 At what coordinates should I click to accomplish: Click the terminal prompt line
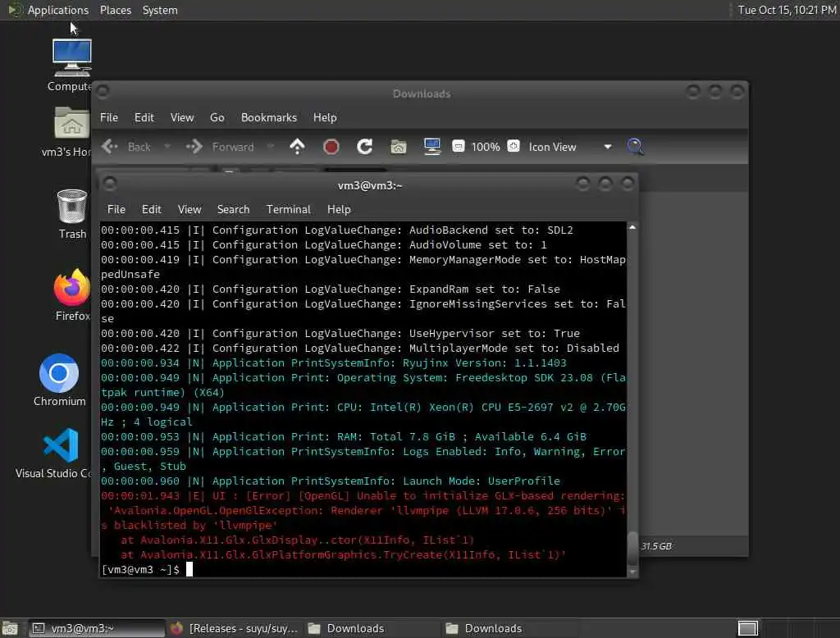pos(147,569)
